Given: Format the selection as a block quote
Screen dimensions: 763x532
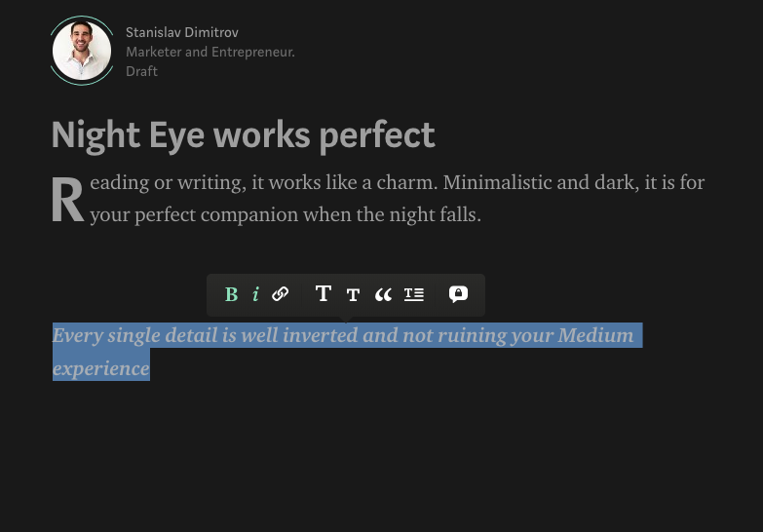Looking at the screenshot, I should [x=383, y=294].
